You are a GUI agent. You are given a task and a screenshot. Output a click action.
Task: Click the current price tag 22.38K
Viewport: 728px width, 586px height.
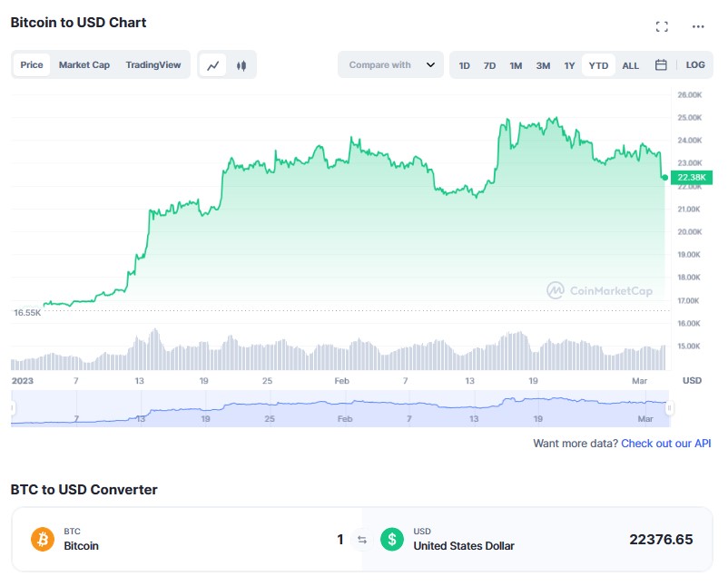point(692,177)
